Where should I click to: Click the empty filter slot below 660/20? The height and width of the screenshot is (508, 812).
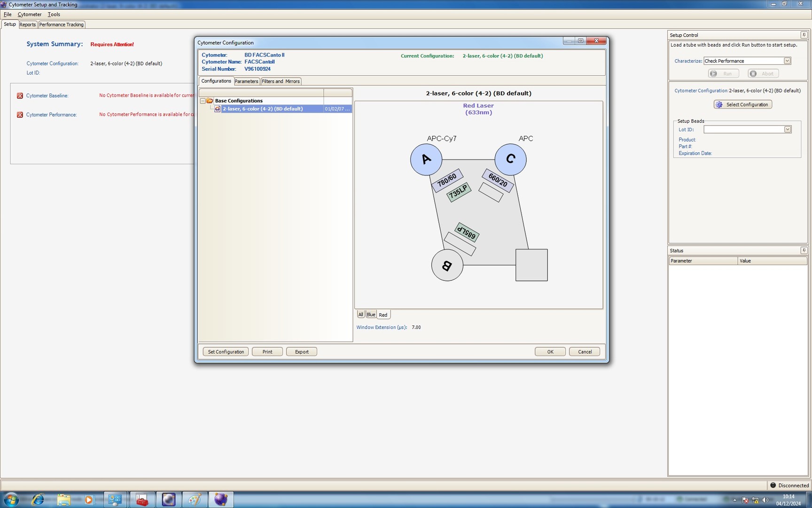pos(491,192)
